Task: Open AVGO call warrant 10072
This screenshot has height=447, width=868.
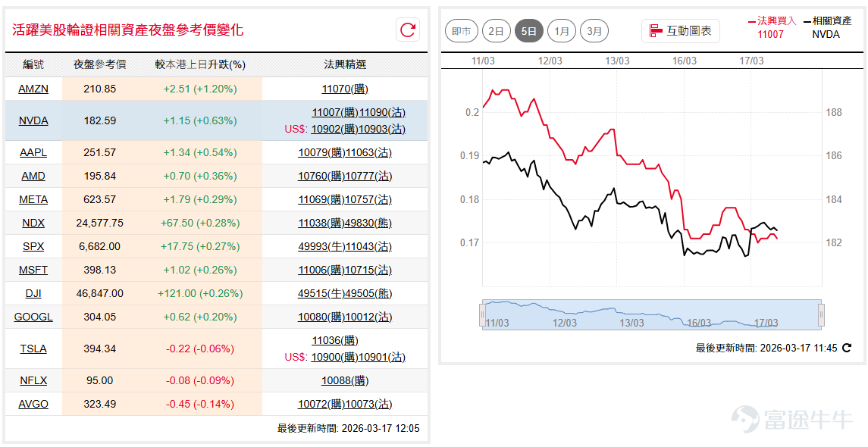Action: click(x=321, y=404)
